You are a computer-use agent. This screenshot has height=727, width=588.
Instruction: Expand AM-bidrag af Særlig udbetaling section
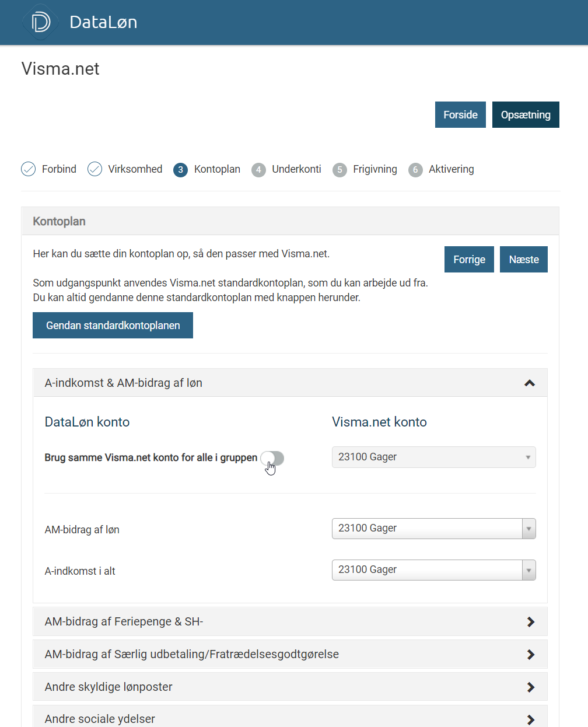pos(530,655)
